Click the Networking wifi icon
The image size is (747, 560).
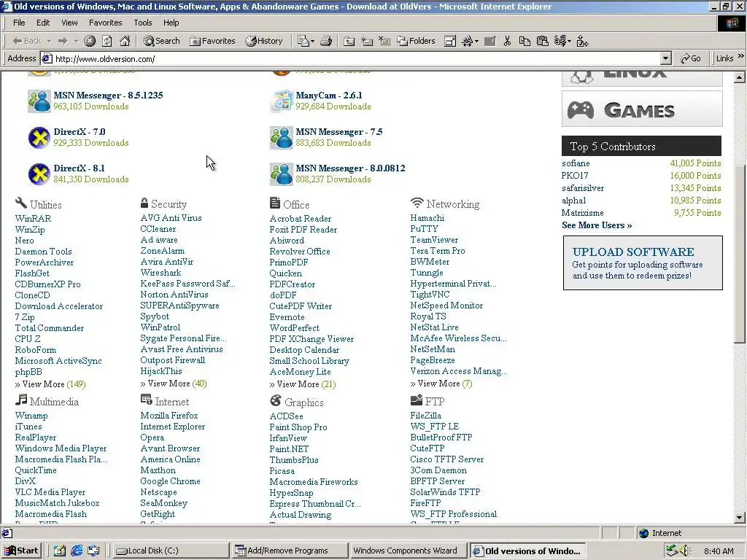(417, 203)
